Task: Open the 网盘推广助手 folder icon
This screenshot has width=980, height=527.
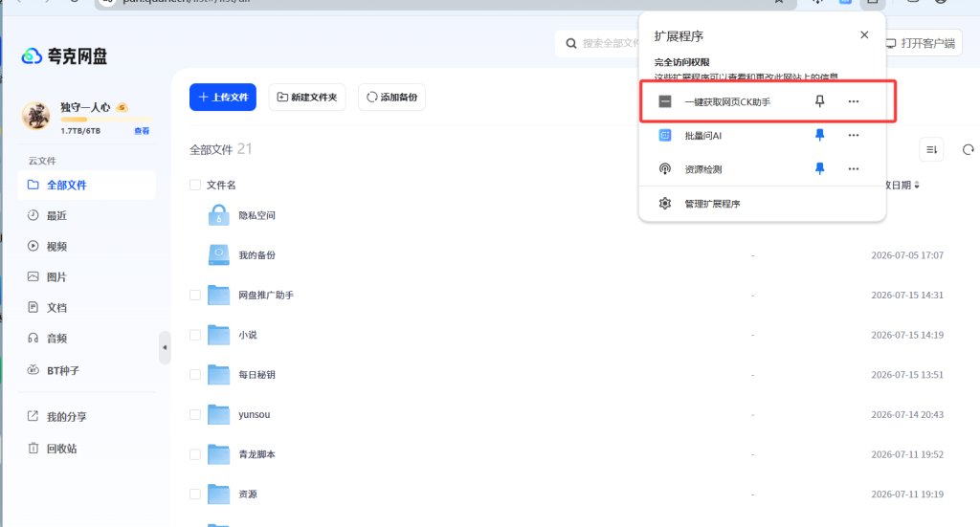Action: pyautogui.click(x=219, y=295)
